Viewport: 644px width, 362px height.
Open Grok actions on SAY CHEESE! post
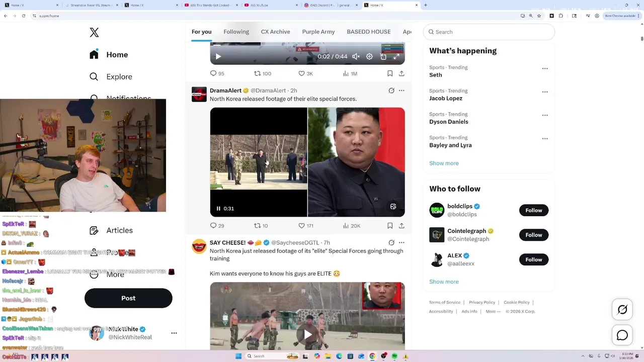(x=391, y=242)
